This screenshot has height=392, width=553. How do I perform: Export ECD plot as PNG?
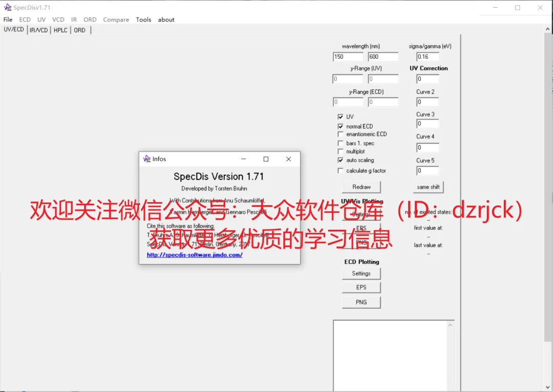[361, 302]
